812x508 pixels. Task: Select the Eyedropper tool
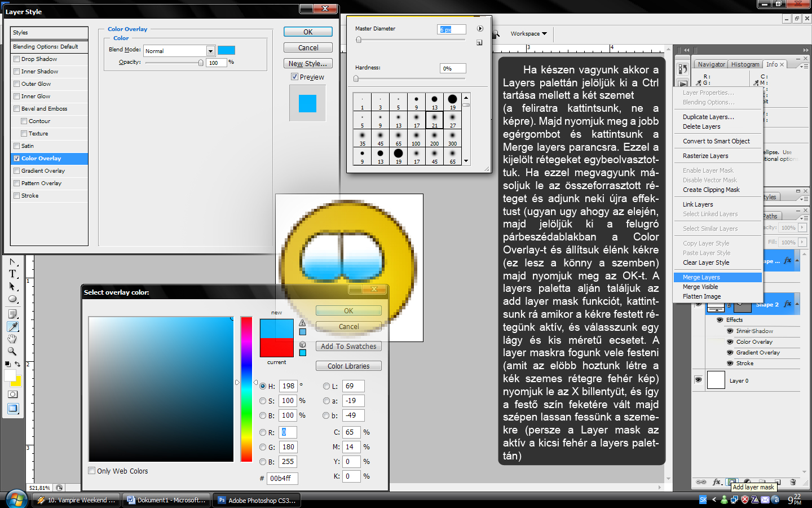(x=12, y=326)
